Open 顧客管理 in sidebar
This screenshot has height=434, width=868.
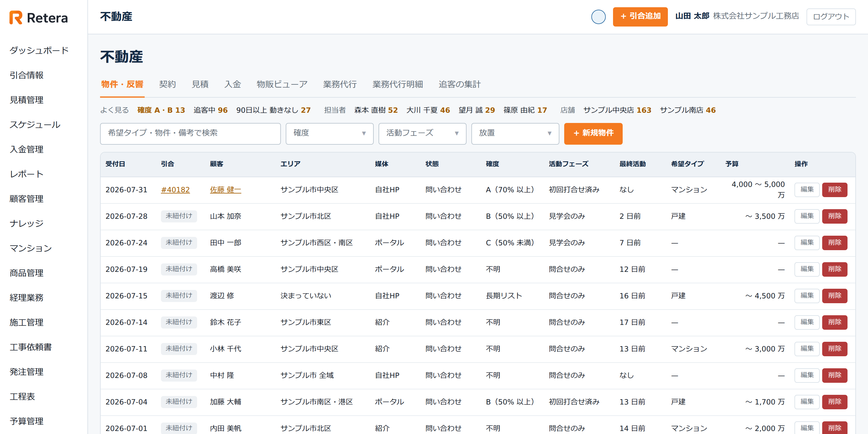[x=26, y=199]
